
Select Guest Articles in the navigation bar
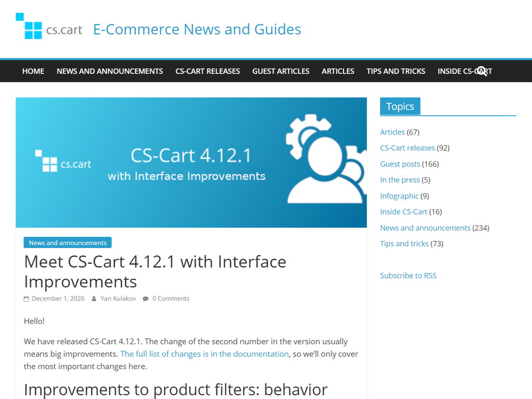click(x=281, y=71)
